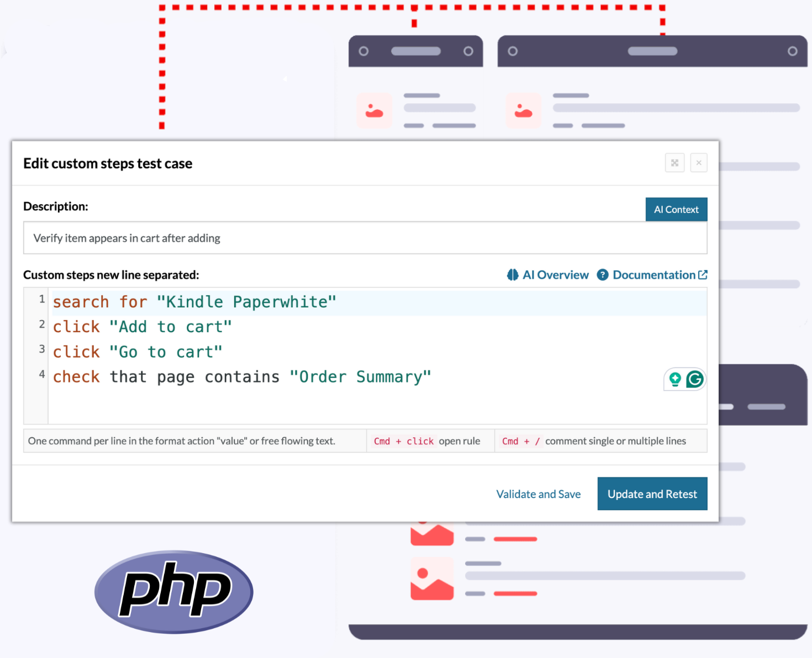Close the Edit custom steps dialog

point(699,163)
